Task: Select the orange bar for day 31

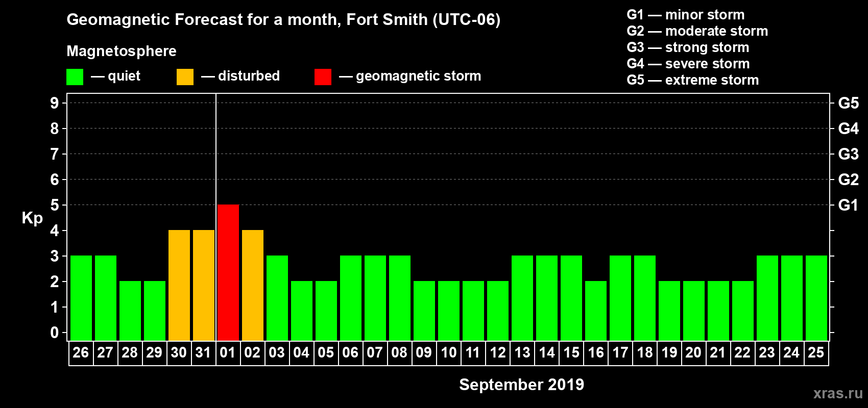Action: 204,285
